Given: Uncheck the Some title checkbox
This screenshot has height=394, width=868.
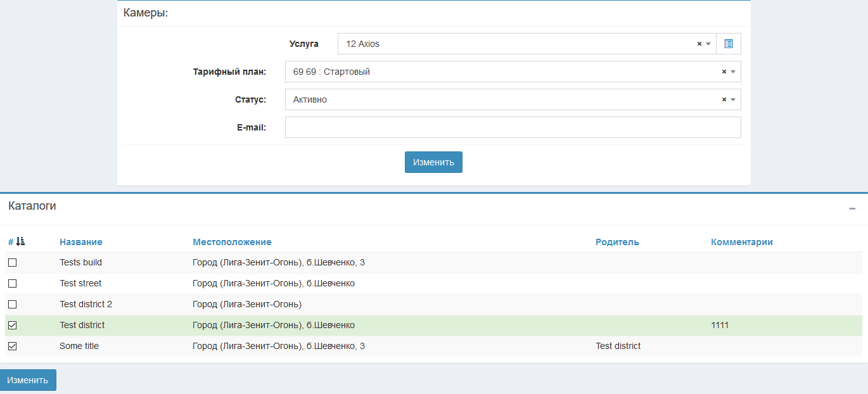Looking at the screenshot, I should pos(13,346).
